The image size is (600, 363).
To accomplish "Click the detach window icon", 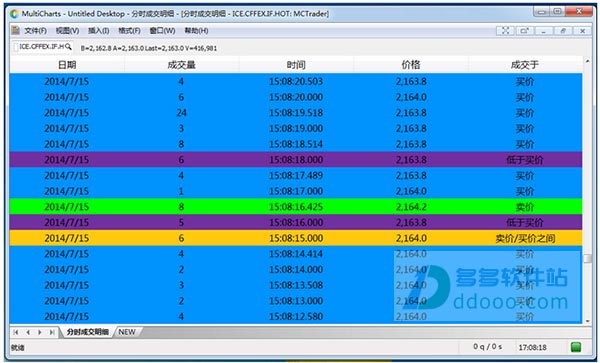I will tap(525, 31).
